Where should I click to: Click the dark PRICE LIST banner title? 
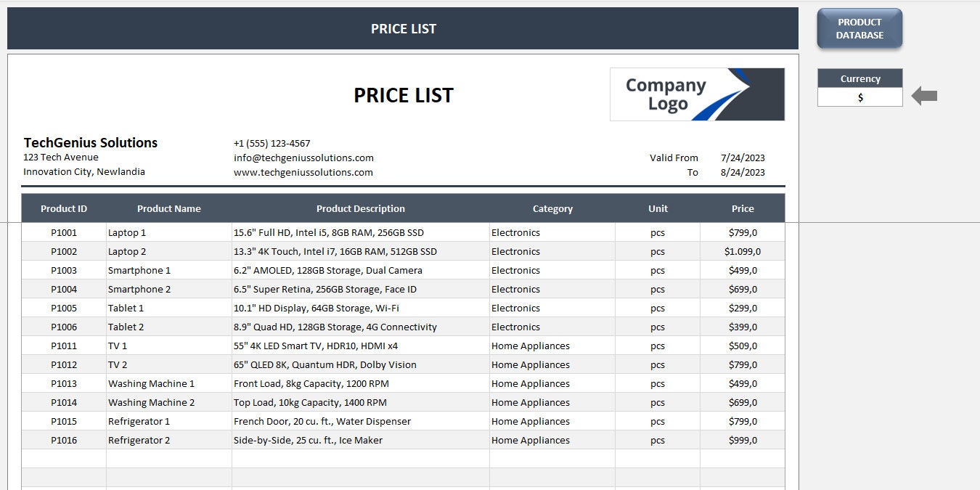point(404,29)
